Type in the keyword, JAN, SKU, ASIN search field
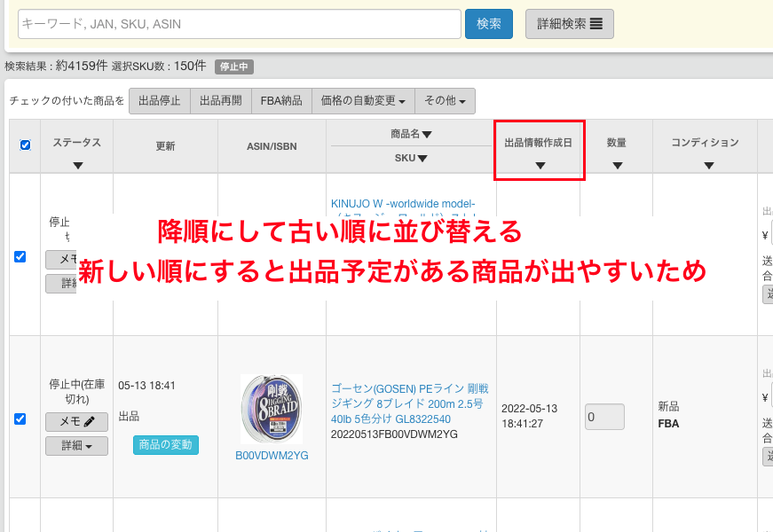Image resolution: width=773 pixels, height=532 pixels. tap(239, 24)
